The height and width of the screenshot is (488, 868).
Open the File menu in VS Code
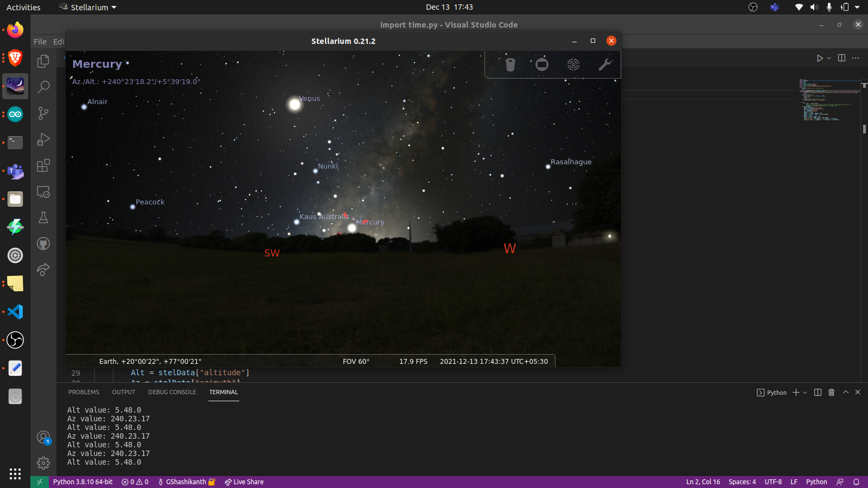coord(40,41)
